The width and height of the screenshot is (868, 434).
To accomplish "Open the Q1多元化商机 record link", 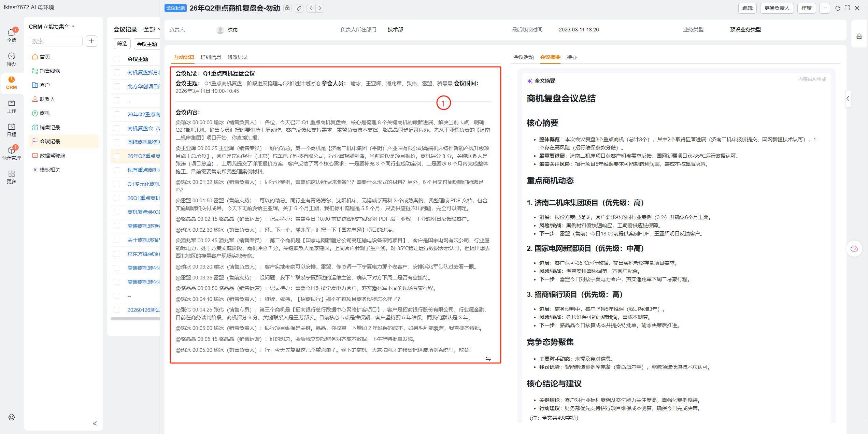I will pyautogui.click(x=143, y=184).
